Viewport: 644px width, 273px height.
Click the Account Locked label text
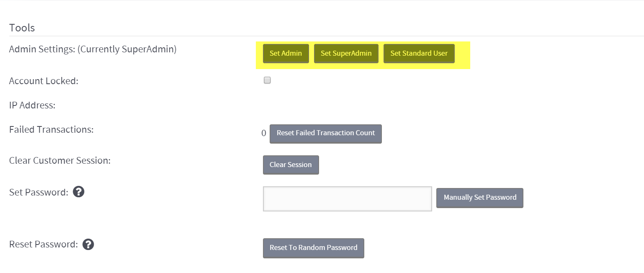(44, 80)
